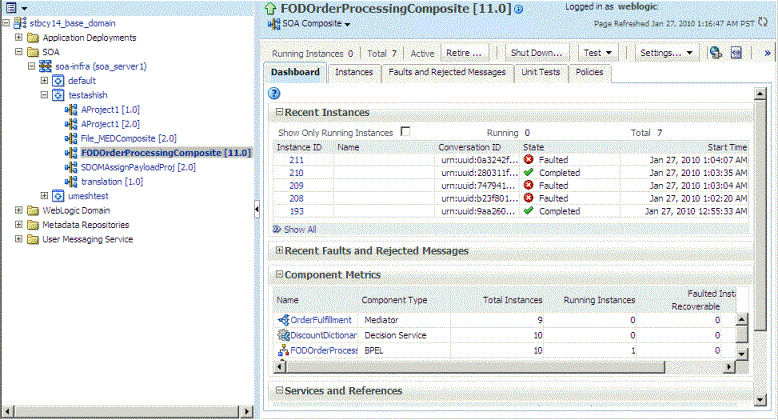Click the Shut Down button
Screen dimensions: 778x420
coord(537,53)
